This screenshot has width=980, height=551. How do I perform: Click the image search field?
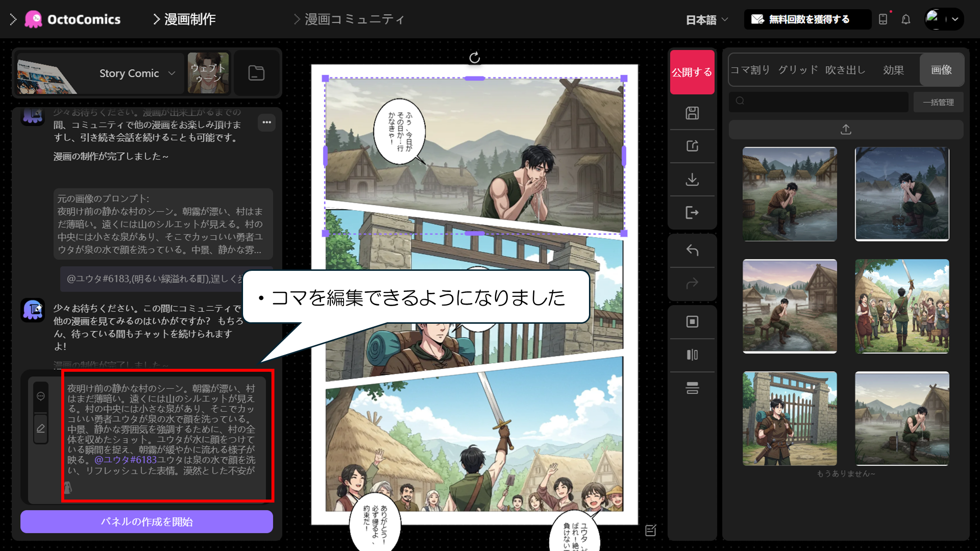(x=818, y=101)
